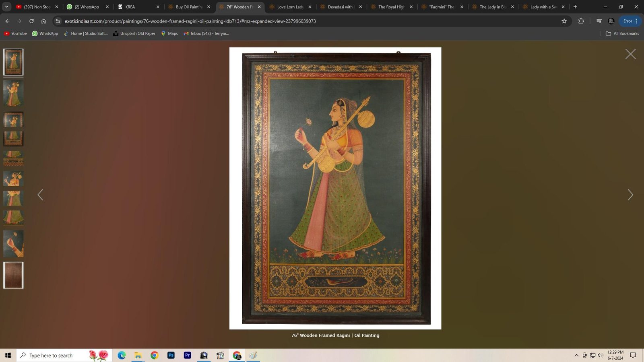Open the YouTube bookmark
This screenshot has height=362, width=644.
pyautogui.click(x=15, y=33)
